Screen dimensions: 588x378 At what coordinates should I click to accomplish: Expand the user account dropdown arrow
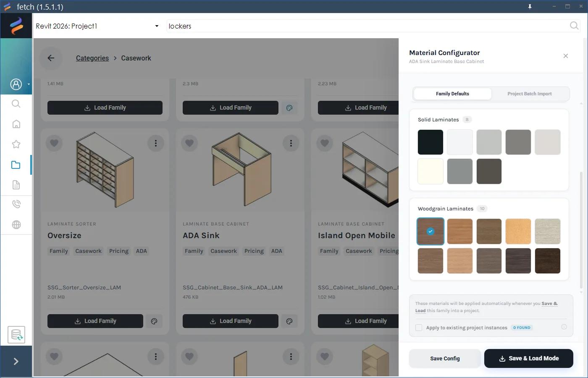point(29,84)
